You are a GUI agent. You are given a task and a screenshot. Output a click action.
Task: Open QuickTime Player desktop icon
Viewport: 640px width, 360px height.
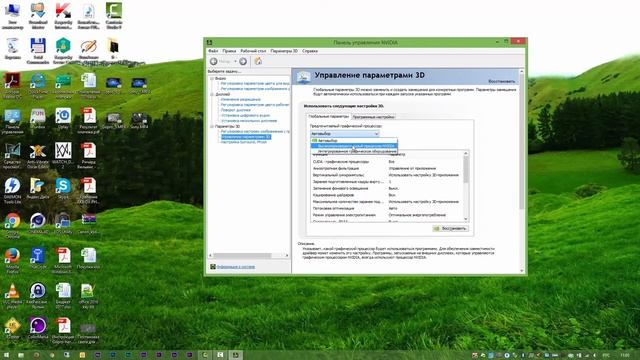click(38, 86)
